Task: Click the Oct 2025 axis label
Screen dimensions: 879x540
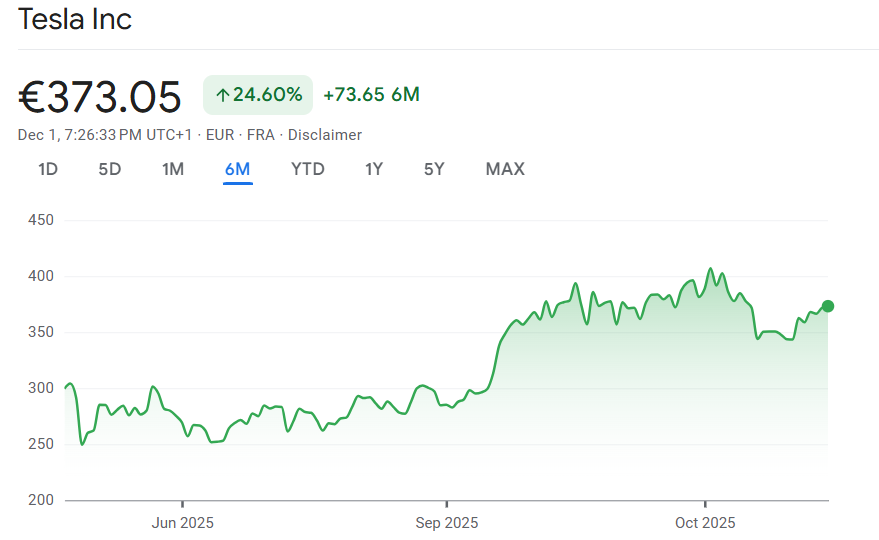Action: (705, 523)
